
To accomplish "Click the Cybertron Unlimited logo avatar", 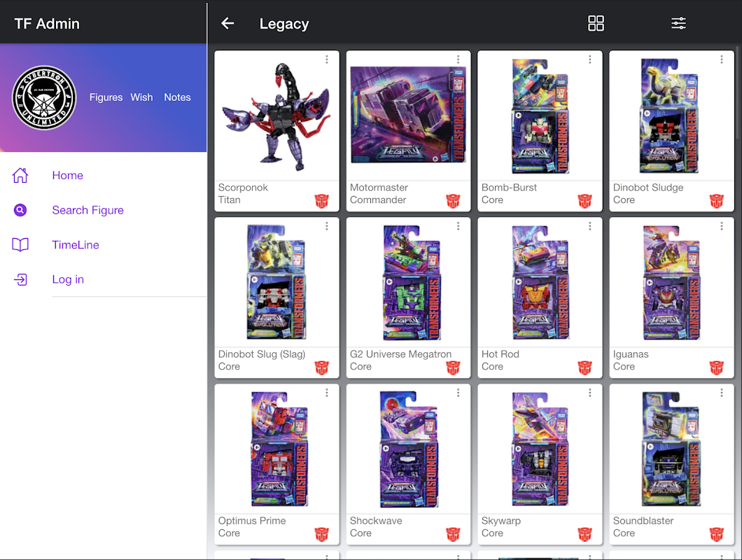I will click(x=44, y=97).
